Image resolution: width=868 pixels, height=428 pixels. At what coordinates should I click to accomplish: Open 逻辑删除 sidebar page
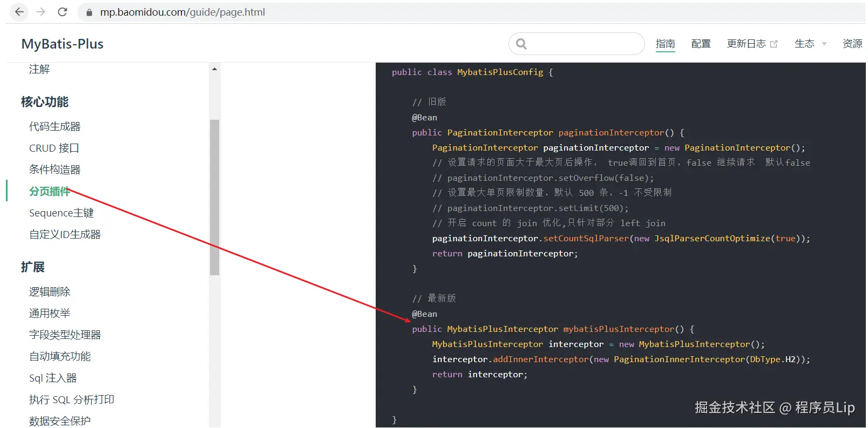[50, 291]
